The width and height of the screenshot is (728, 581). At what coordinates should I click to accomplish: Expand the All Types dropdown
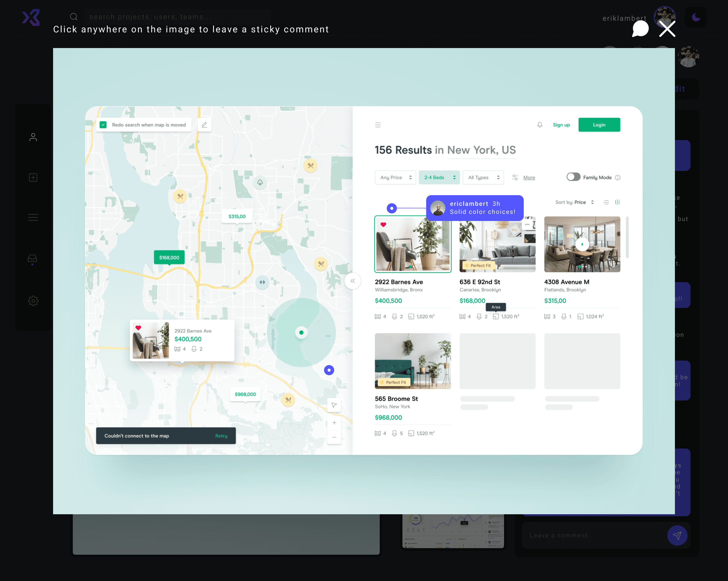click(x=483, y=177)
